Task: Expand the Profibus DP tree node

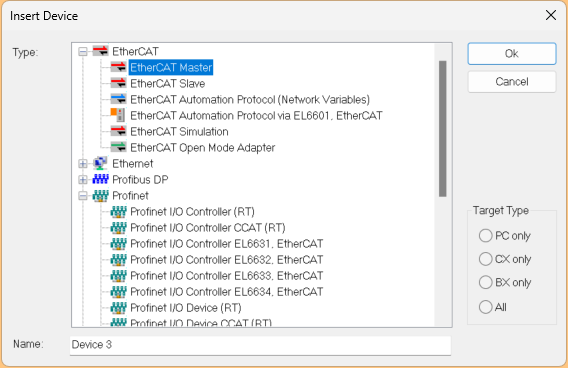Action: (x=83, y=180)
